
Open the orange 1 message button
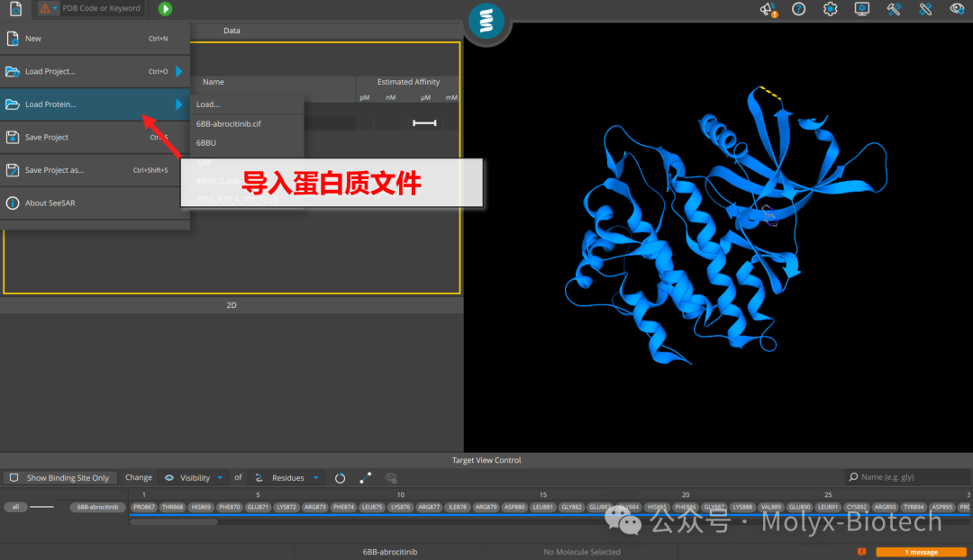[921, 552]
